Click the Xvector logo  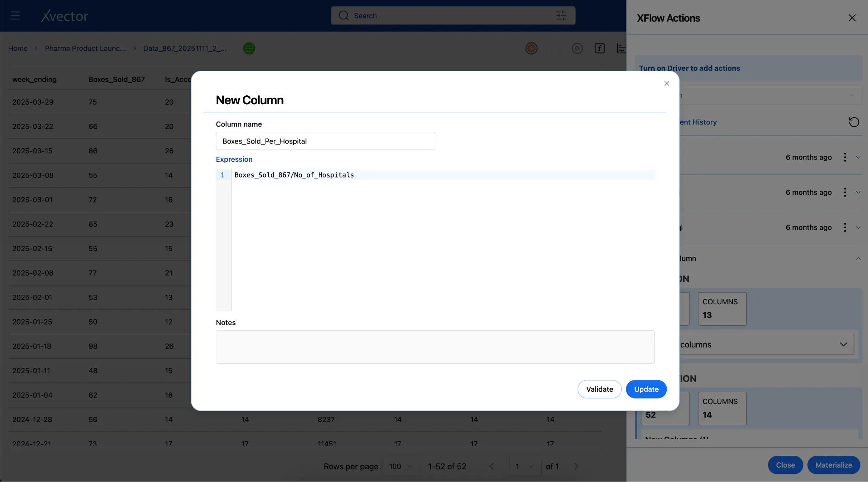click(x=64, y=16)
